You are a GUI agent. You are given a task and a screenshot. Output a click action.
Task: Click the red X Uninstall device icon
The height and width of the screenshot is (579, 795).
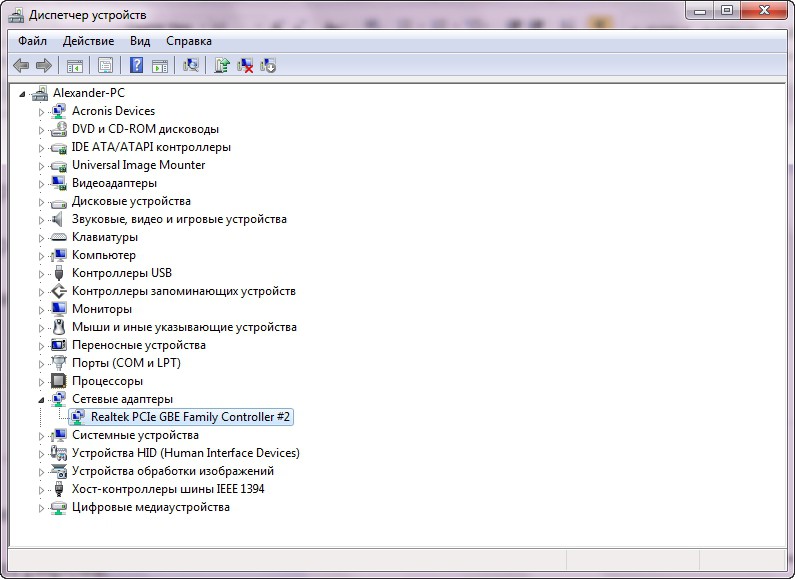point(245,66)
